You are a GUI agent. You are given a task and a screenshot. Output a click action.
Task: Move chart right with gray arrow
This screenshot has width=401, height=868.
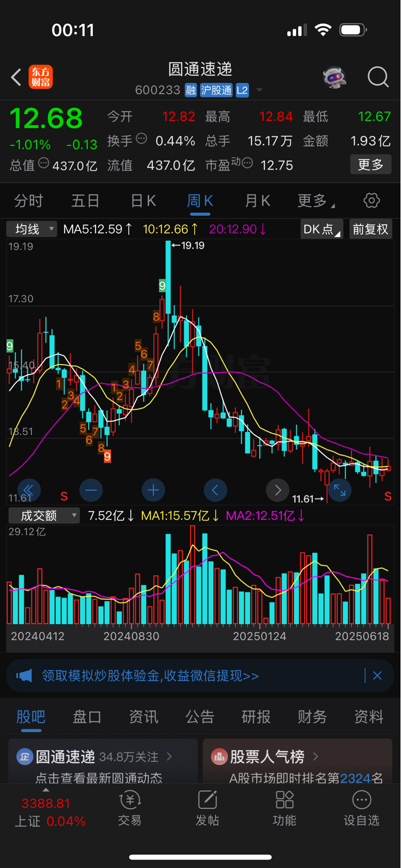tap(277, 490)
